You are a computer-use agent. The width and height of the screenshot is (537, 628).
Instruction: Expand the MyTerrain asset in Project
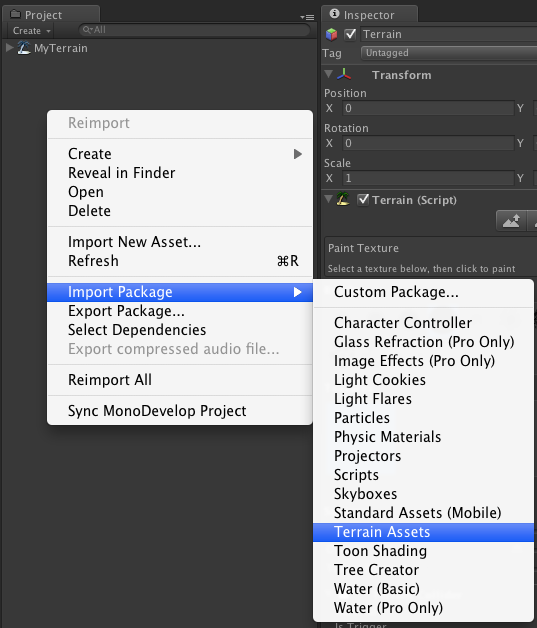coord(10,48)
